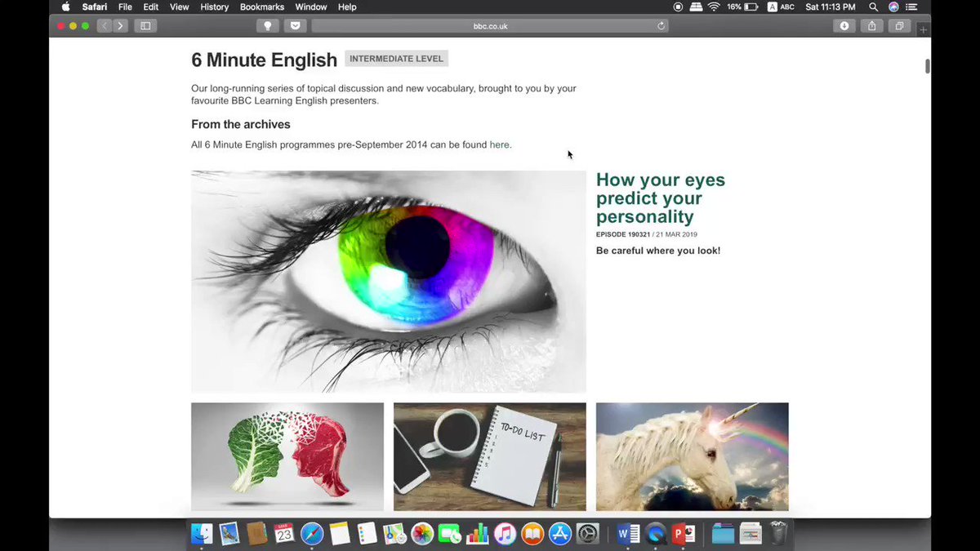Toggle the Safari sidebar button
Image resolution: width=980 pixels, height=551 pixels.
click(x=146, y=26)
